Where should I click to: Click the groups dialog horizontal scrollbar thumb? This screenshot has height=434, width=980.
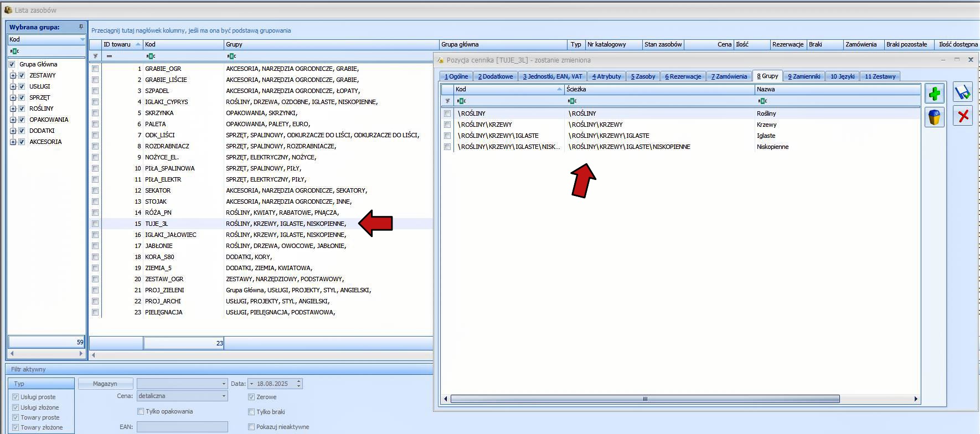[645, 399]
